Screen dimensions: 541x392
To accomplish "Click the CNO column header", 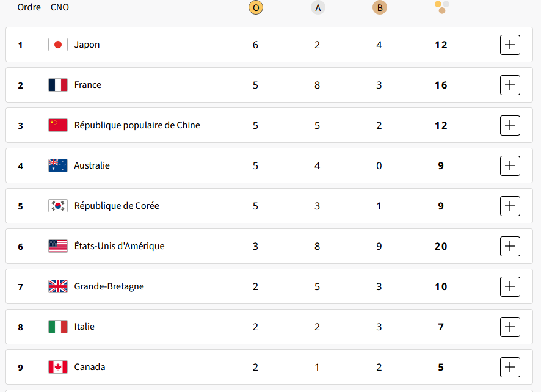I will [x=60, y=7].
